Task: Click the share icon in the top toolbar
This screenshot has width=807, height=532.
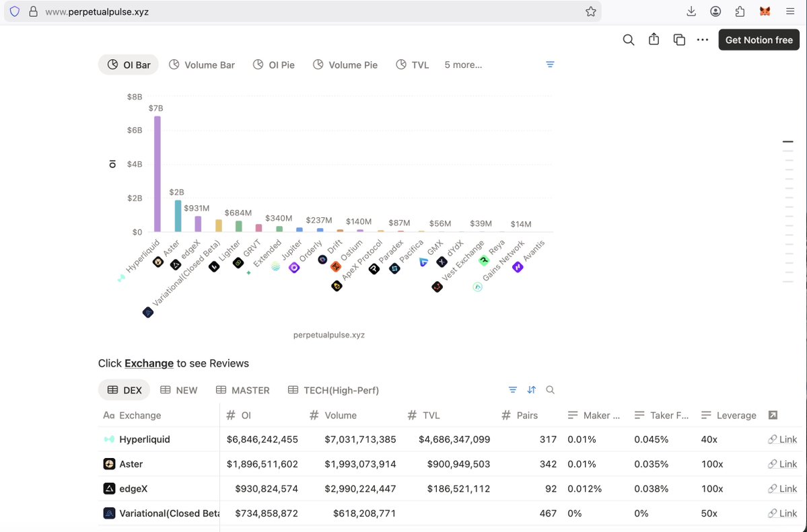Action: click(x=654, y=39)
